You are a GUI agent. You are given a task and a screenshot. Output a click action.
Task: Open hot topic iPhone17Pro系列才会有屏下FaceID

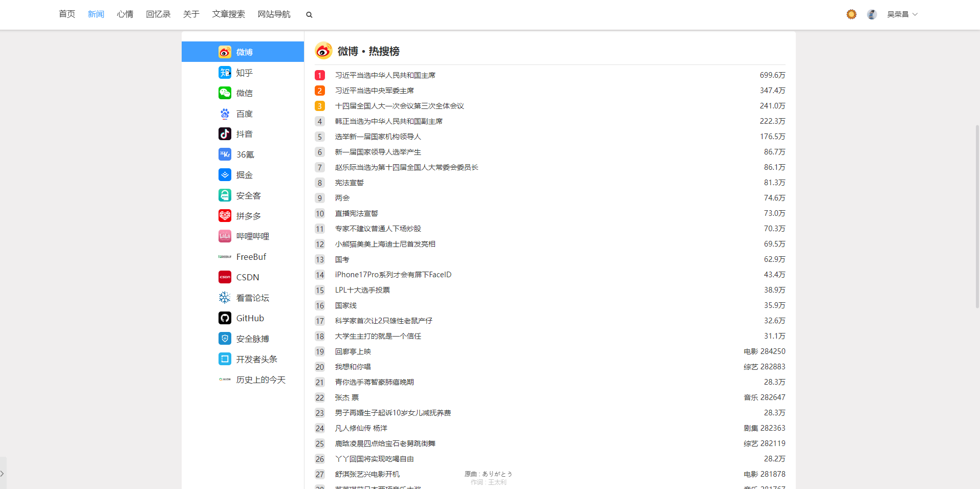[394, 275]
